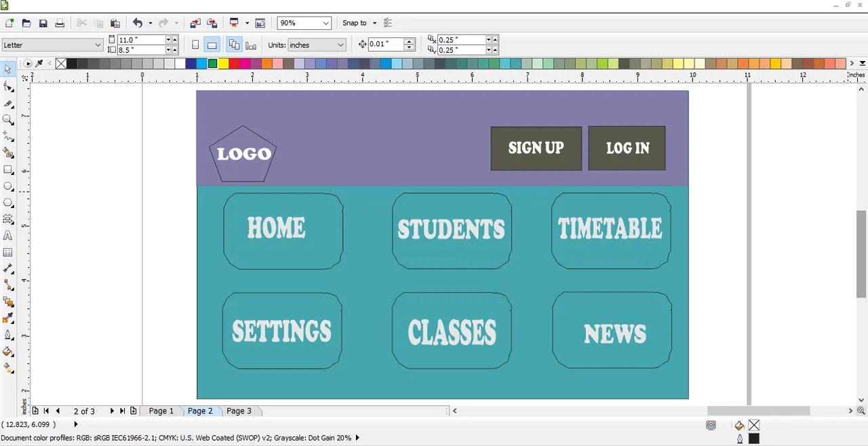Click the page width field 11.0

point(141,40)
